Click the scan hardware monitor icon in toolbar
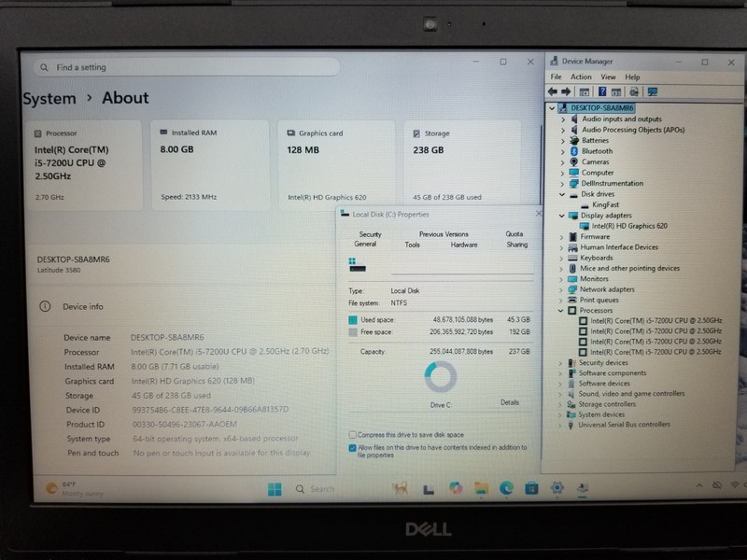 652,91
